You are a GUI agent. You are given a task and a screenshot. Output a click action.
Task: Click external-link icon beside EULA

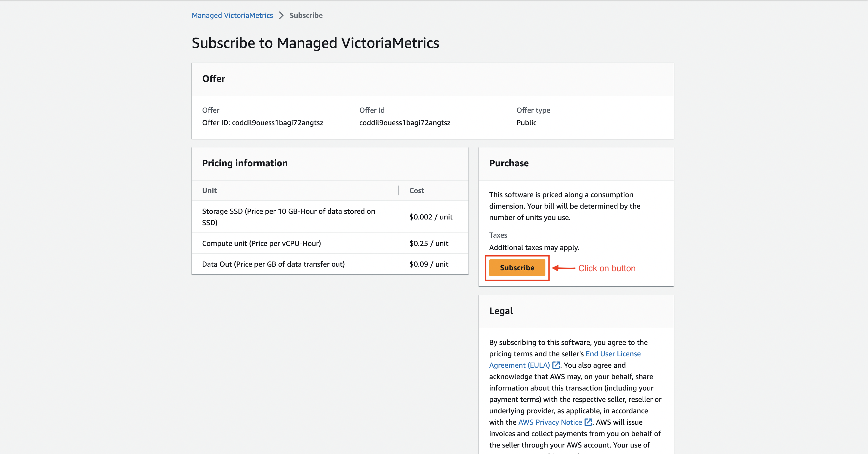point(556,365)
